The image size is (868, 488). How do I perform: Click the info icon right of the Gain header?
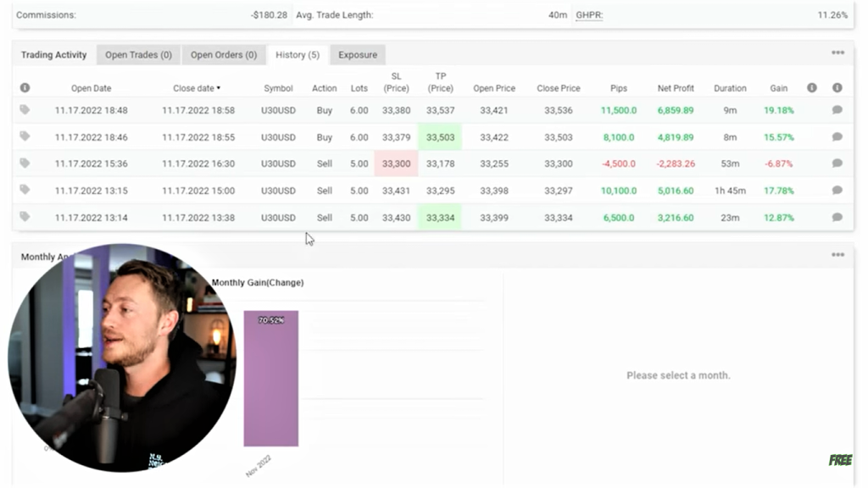click(x=812, y=88)
